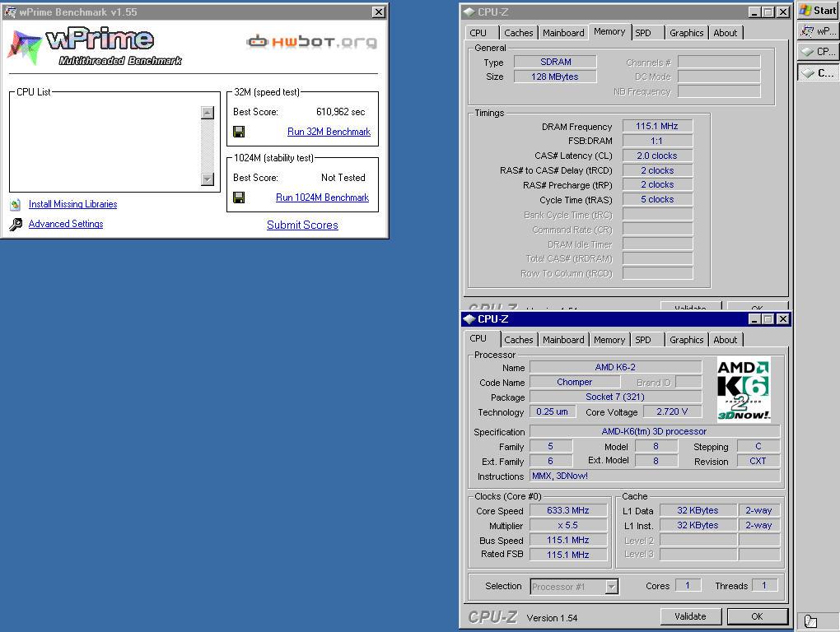The height and width of the screenshot is (632, 840).
Task: Close the top CPU-Z Memory window
Action: coord(782,12)
